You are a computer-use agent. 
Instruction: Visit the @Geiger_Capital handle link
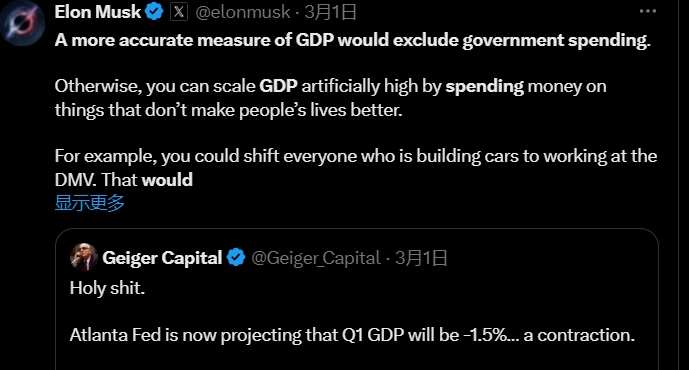pos(316,258)
